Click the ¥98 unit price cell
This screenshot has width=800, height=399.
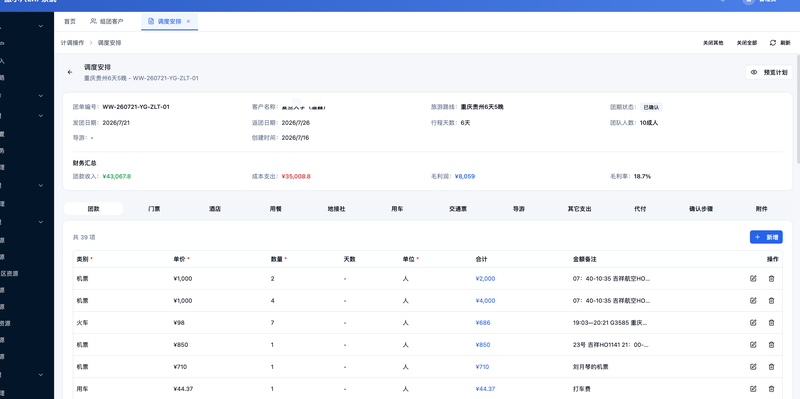pos(180,322)
